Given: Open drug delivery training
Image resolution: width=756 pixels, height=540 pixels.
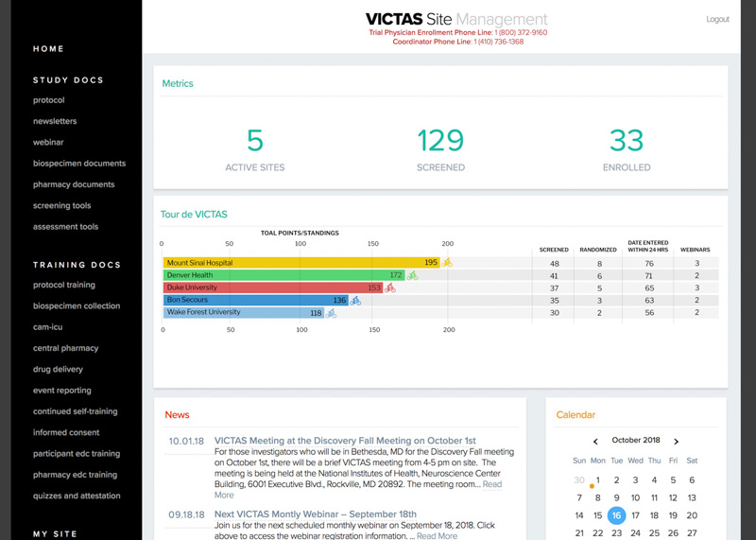Looking at the screenshot, I should [x=58, y=369].
